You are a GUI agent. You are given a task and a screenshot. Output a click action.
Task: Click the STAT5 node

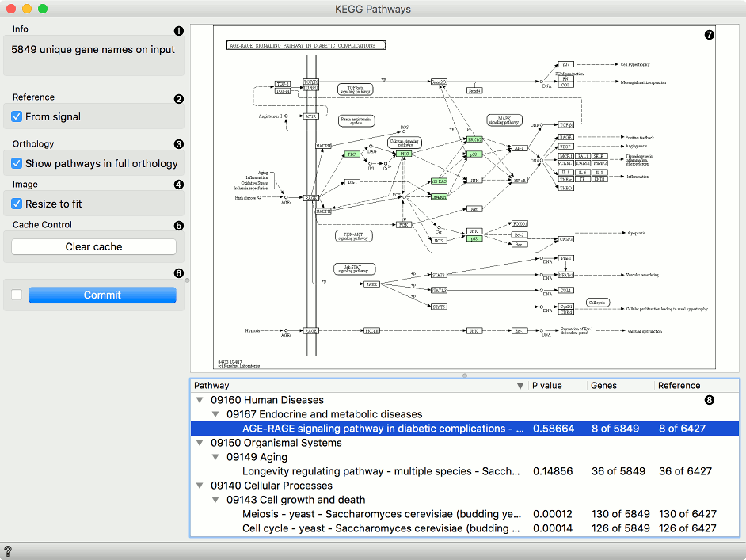coord(439,307)
